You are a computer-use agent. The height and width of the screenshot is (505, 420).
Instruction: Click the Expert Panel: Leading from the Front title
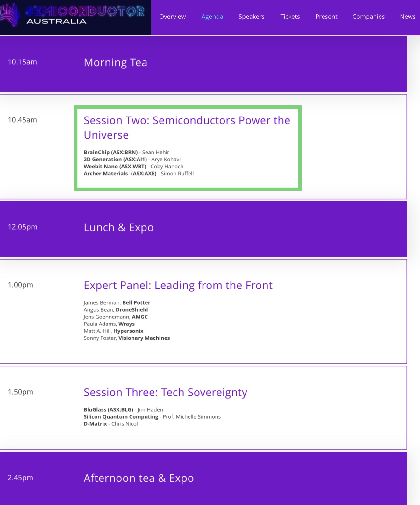tap(178, 285)
